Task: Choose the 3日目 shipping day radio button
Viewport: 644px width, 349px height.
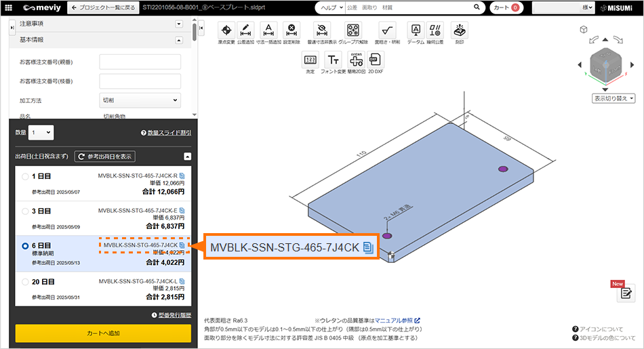Action: coord(26,211)
